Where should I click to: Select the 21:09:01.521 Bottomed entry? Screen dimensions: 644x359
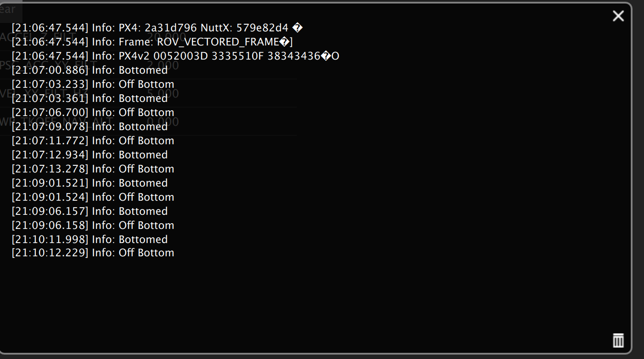[90, 183]
